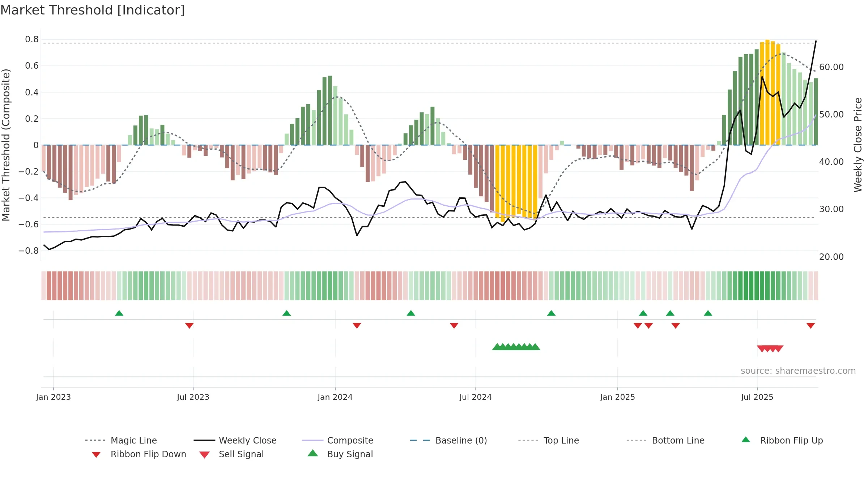
Task: Click the red triangle icon beside Ribbon Flip Down
Action: pos(96,455)
